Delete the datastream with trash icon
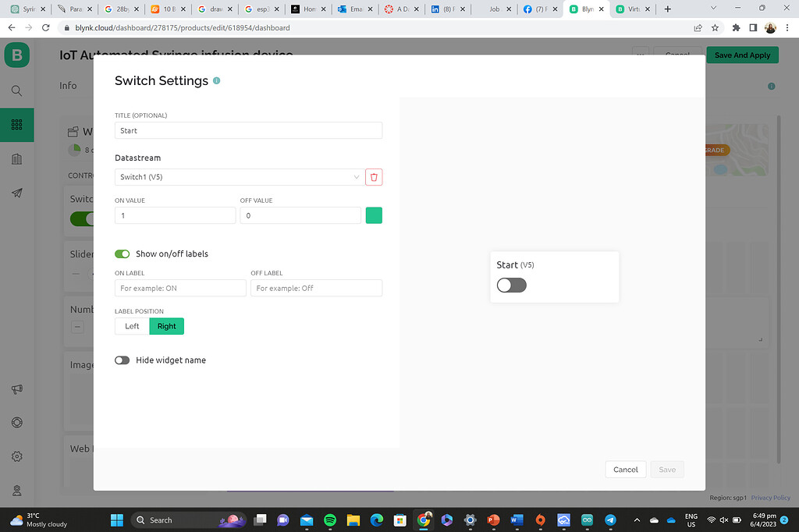 click(x=374, y=177)
